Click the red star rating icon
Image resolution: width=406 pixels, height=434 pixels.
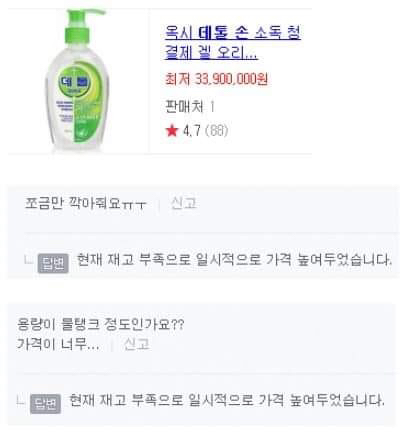[172, 130]
